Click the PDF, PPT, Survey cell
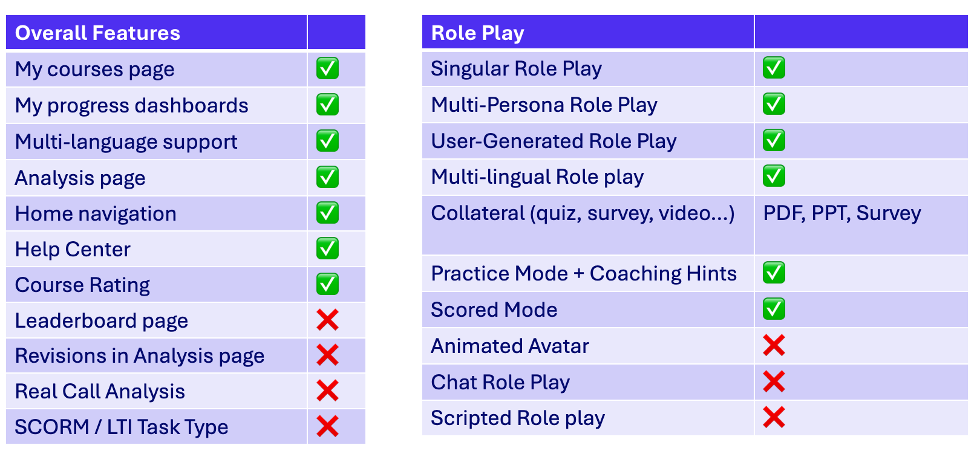This screenshot has width=980, height=451. 841,213
